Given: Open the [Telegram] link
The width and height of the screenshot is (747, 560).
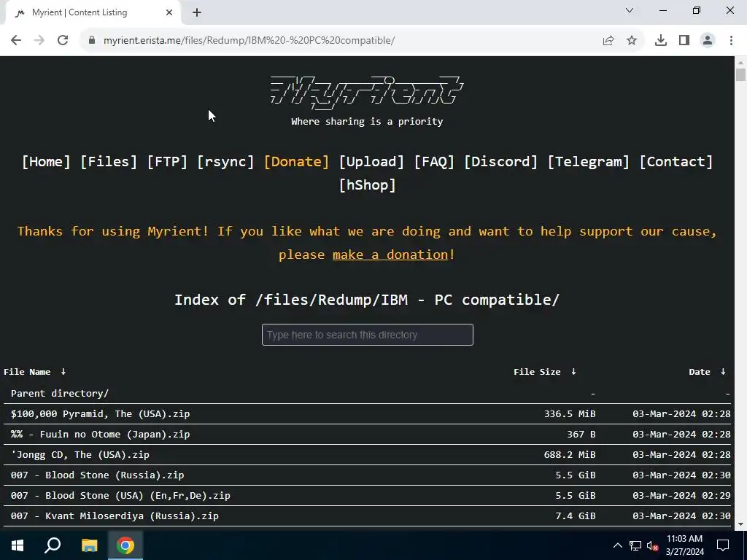Looking at the screenshot, I should pos(589,161).
